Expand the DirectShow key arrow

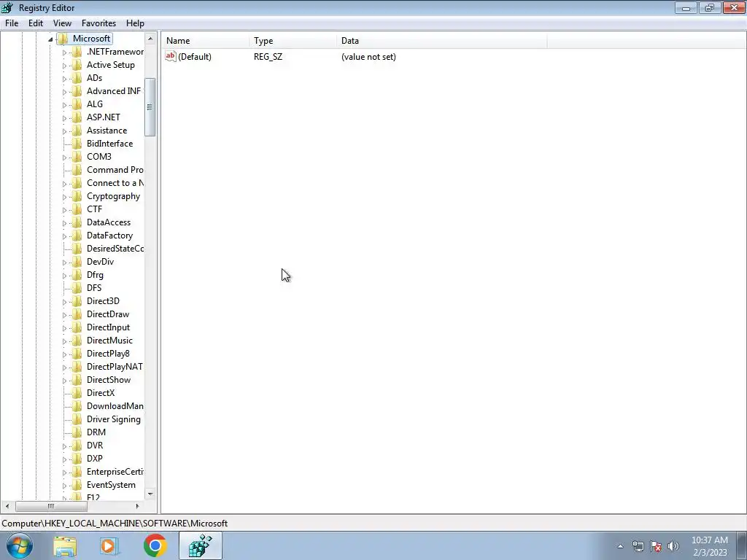tap(64, 381)
